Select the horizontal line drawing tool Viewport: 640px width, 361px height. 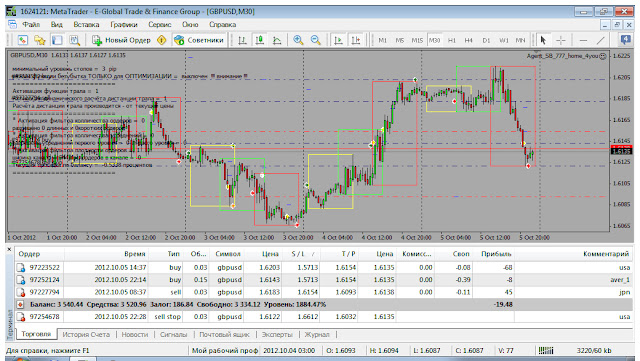click(583, 40)
